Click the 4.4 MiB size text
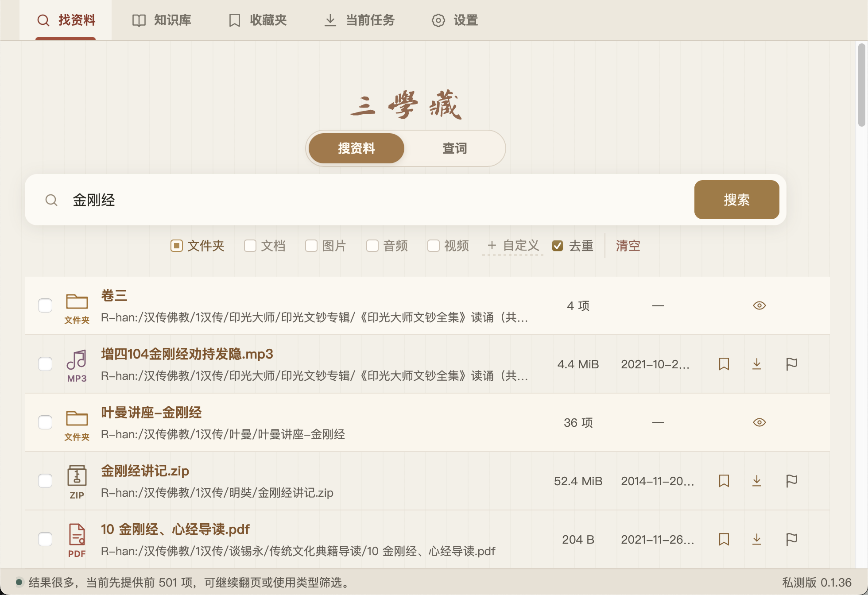The width and height of the screenshot is (868, 595). [578, 364]
